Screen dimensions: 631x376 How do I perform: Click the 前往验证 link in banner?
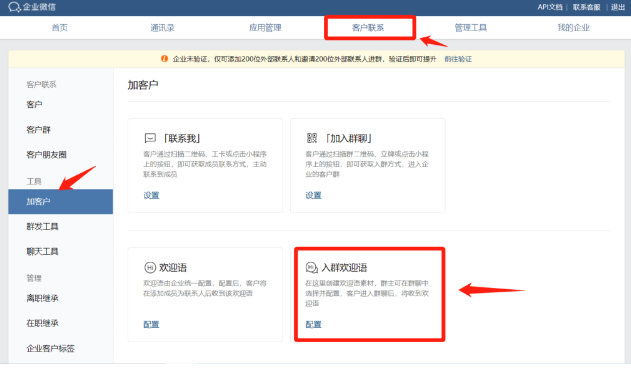(x=458, y=59)
